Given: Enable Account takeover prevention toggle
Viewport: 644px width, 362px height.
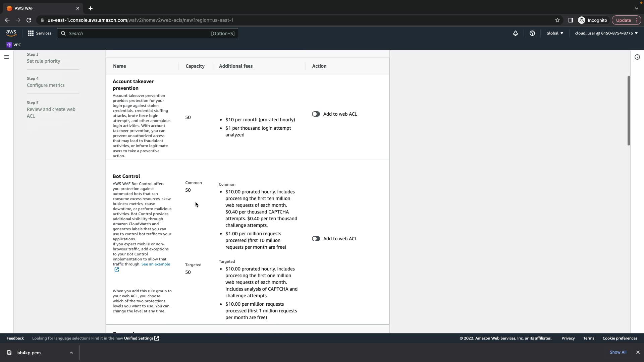Looking at the screenshot, I should click(x=316, y=114).
